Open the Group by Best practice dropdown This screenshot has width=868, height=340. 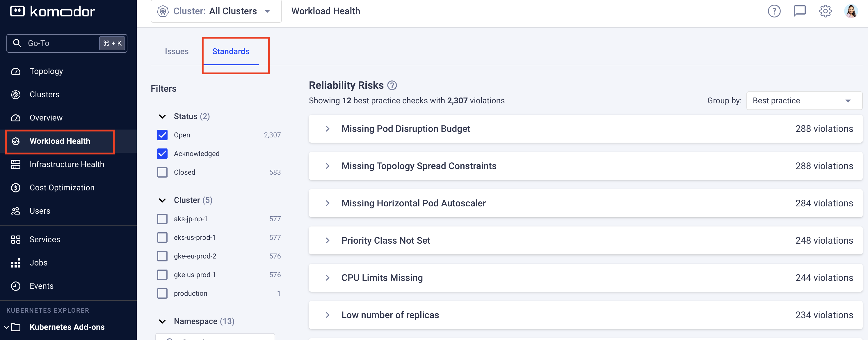804,100
